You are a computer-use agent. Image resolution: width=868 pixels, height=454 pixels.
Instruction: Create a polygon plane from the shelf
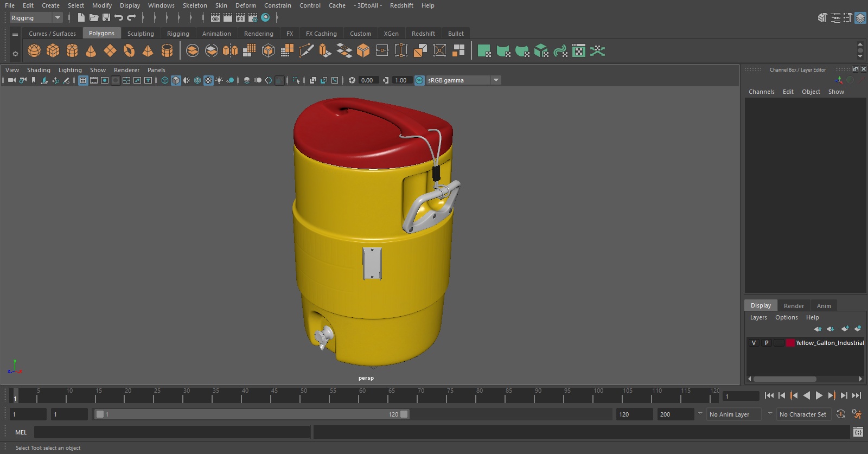pos(110,51)
